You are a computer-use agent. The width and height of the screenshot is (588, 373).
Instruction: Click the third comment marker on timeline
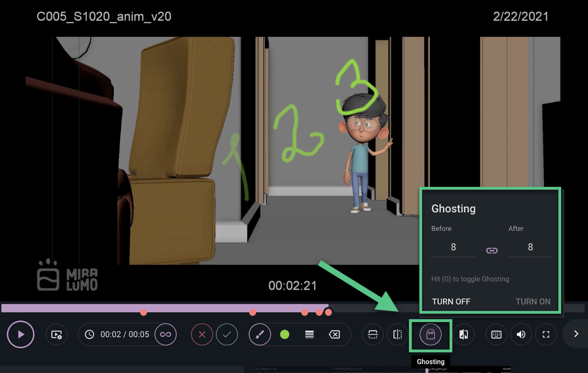pyautogui.click(x=304, y=312)
